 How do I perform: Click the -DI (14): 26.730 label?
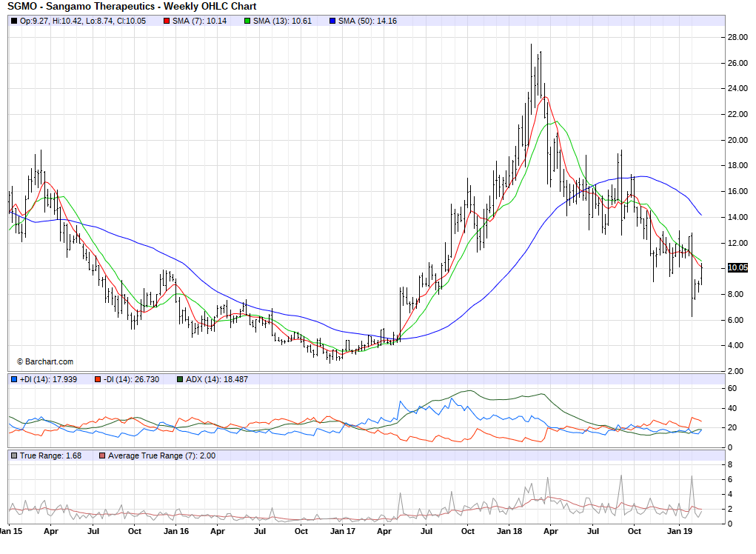click(131, 379)
